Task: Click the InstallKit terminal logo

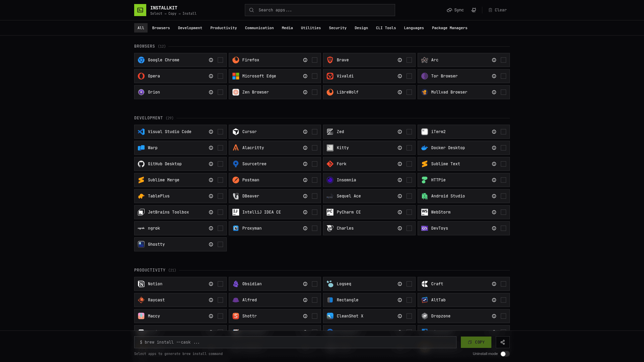Action: point(140,10)
